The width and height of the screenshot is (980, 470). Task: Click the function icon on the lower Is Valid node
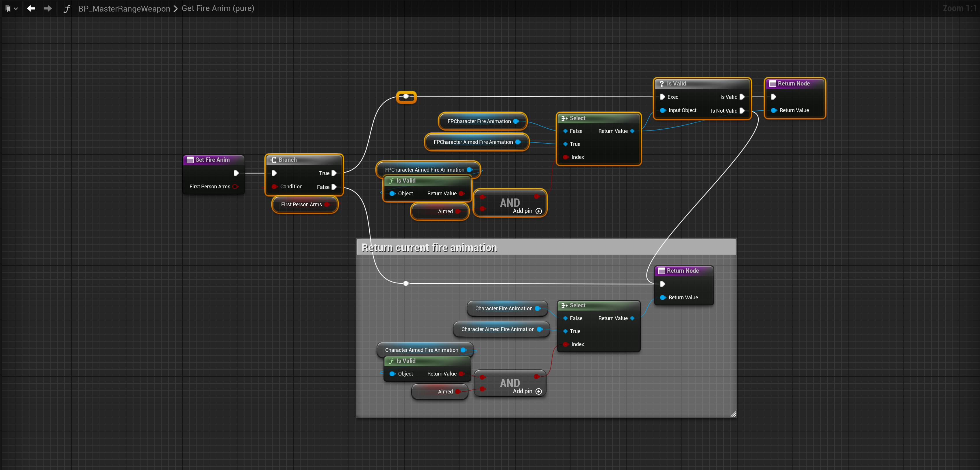pyautogui.click(x=391, y=361)
